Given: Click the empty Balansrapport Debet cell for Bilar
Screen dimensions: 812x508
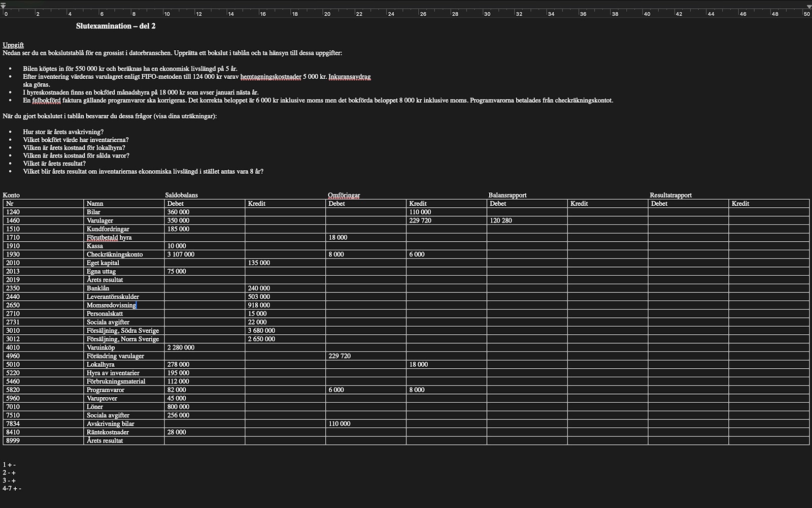Looking at the screenshot, I should pos(527,212).
